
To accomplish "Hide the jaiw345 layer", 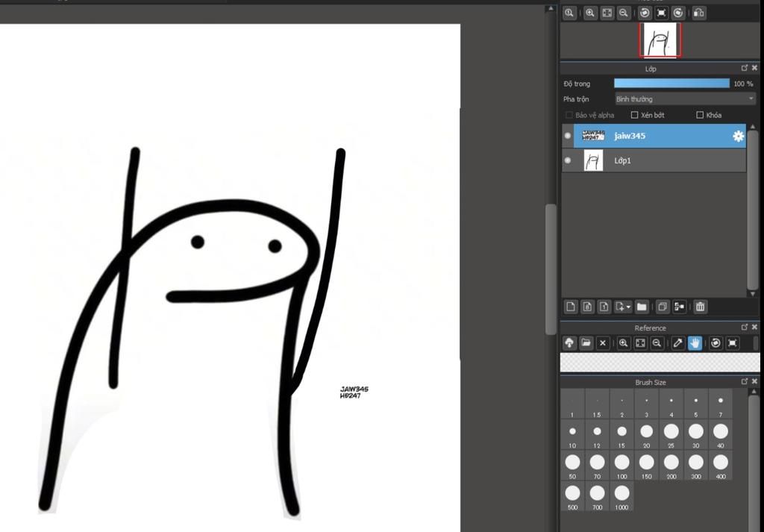I will (568, 136).
